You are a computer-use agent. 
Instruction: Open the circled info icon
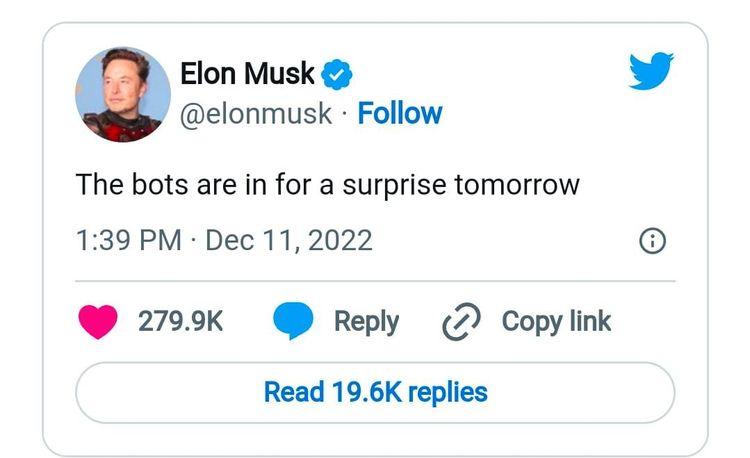(x=652, y=241)
